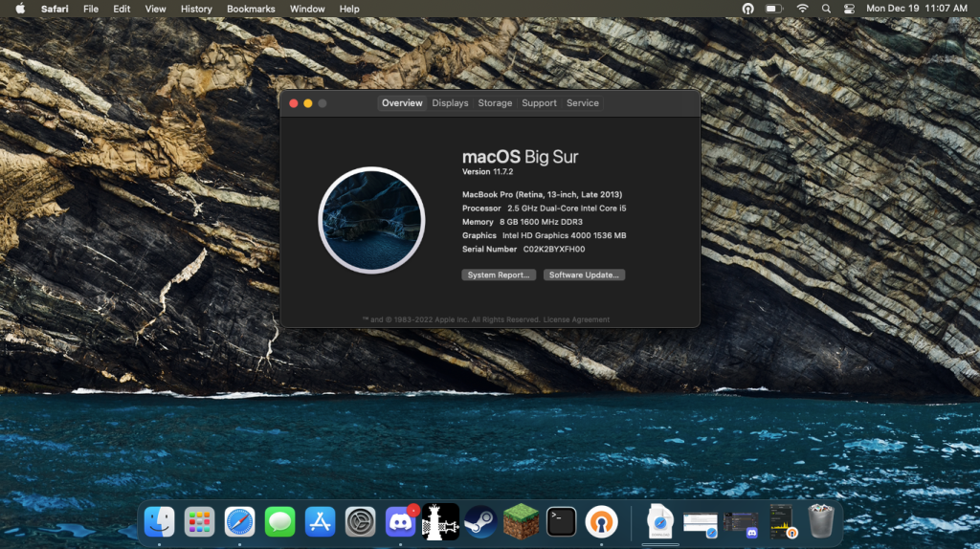Open Steam in the dock

(480, 521)
